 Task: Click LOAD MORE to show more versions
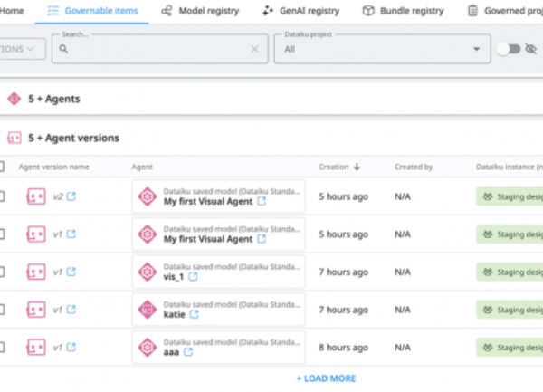(x=326, y=378)
